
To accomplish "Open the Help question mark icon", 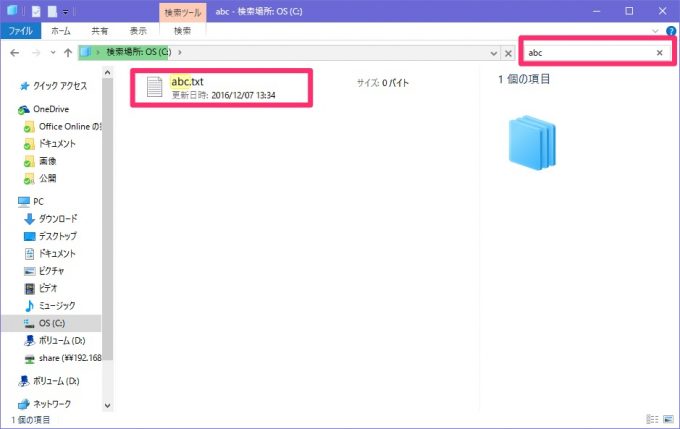I will pos(671,31).
